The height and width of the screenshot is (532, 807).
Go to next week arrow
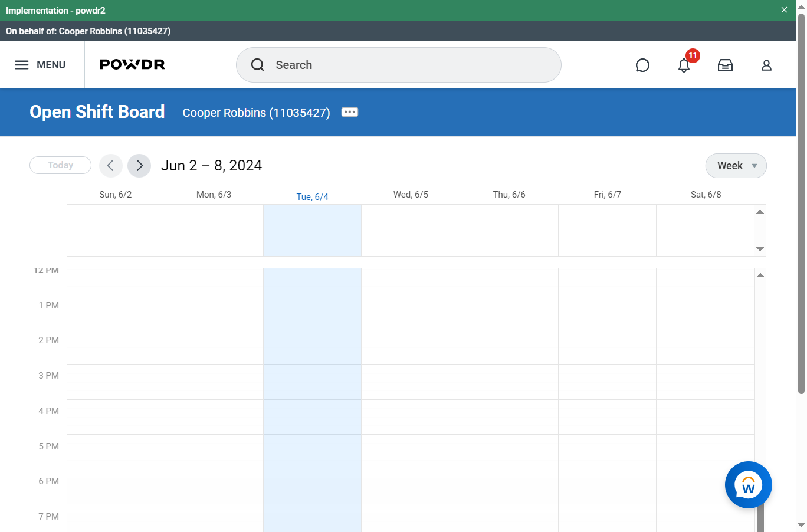coord(139,166)
